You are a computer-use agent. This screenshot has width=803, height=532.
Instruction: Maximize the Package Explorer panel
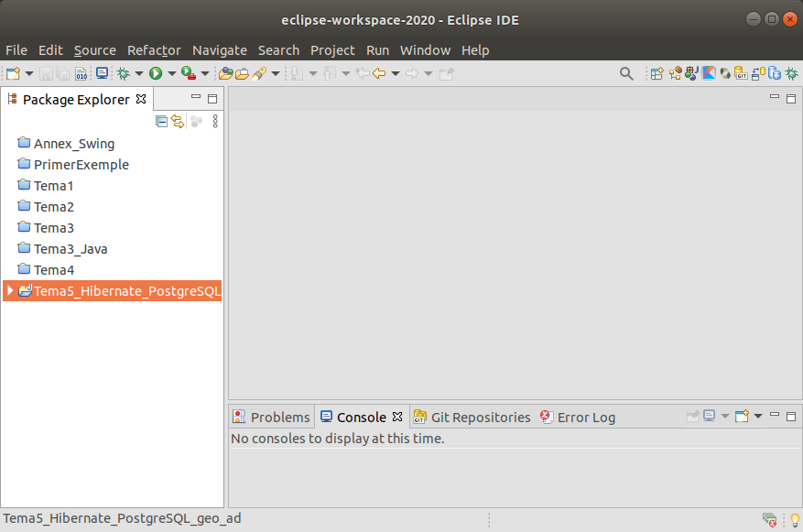tap(212, 99)
